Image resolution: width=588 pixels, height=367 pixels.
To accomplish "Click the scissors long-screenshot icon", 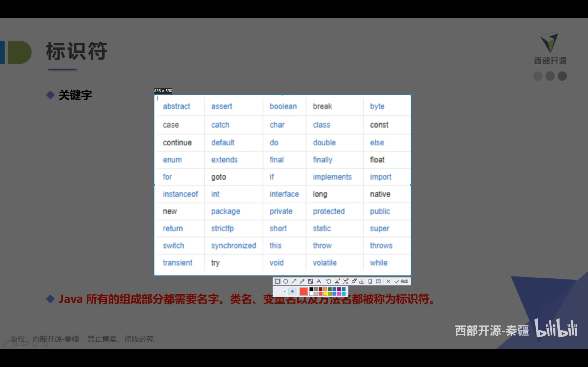I will coord(337,281).
